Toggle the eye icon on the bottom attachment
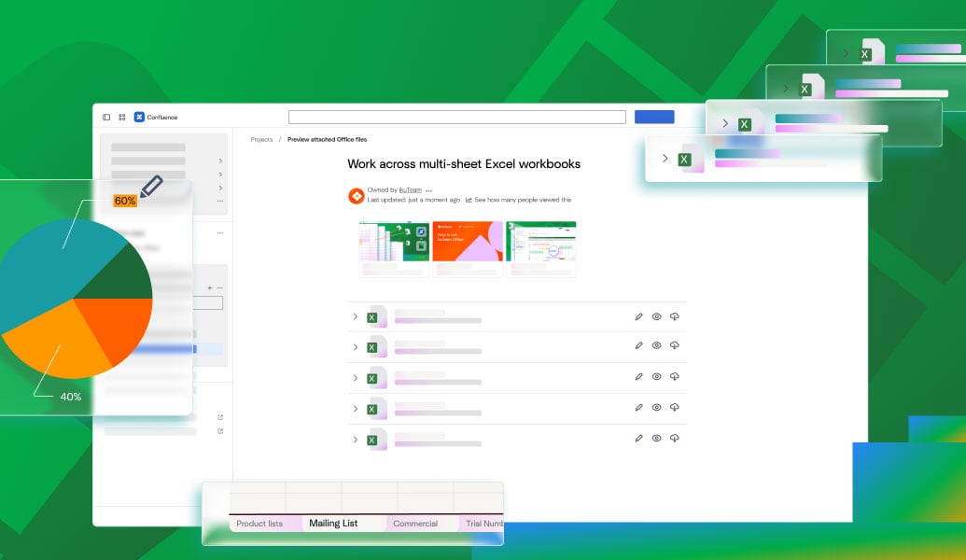This screenshot has width=966, height=560. (657, 438)
